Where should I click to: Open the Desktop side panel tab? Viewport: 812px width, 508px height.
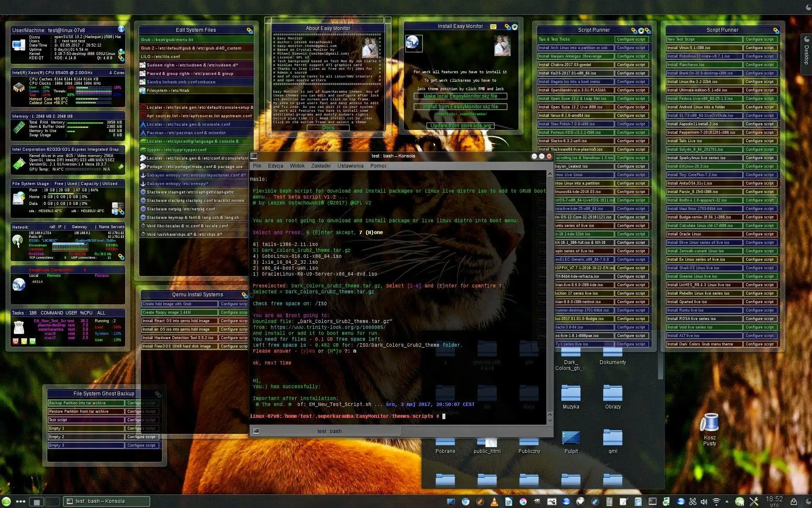(x=806, y=54)
